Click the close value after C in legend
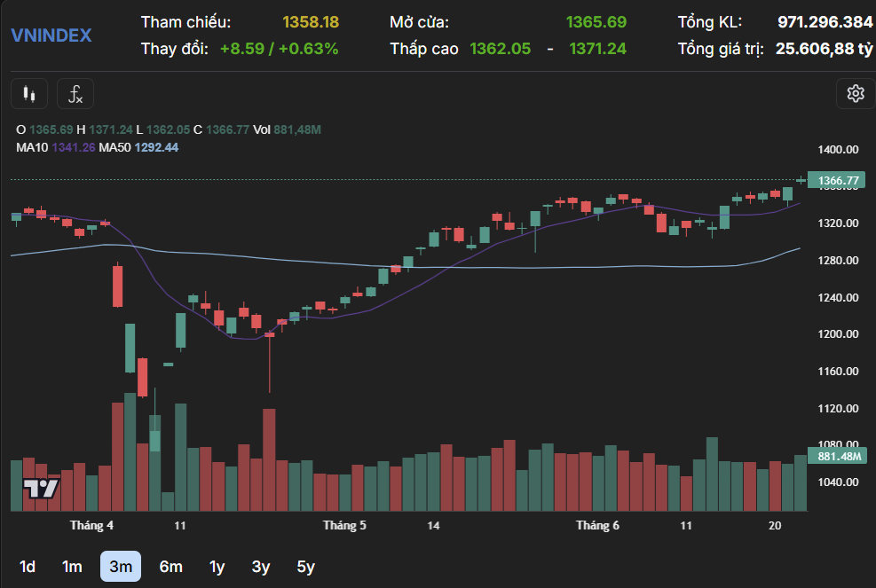Viewport: 876px width, 588px height. [x=227, y=129]
